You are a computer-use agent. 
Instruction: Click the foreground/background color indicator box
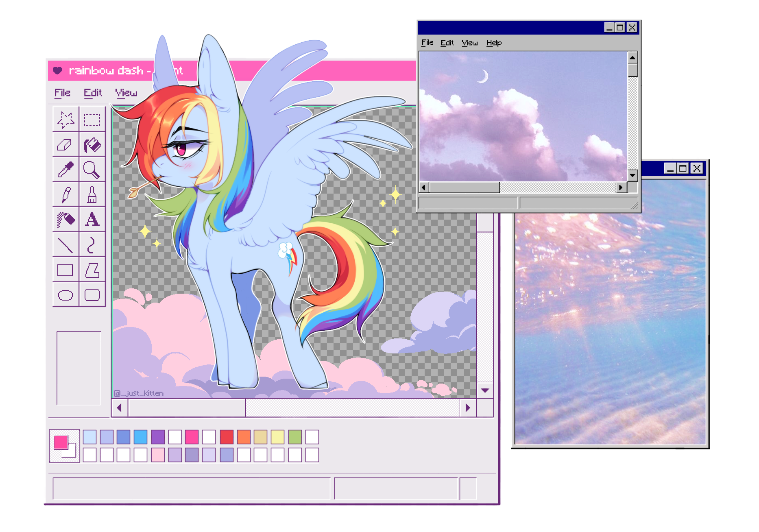64,446
